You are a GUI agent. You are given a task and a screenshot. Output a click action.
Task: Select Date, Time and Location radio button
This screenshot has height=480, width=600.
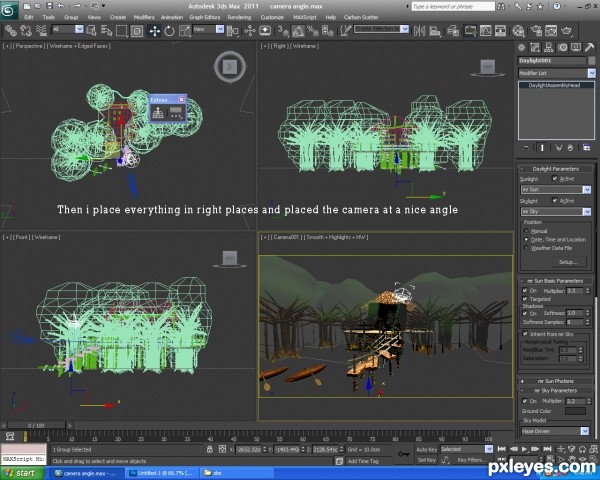point(526,239)
